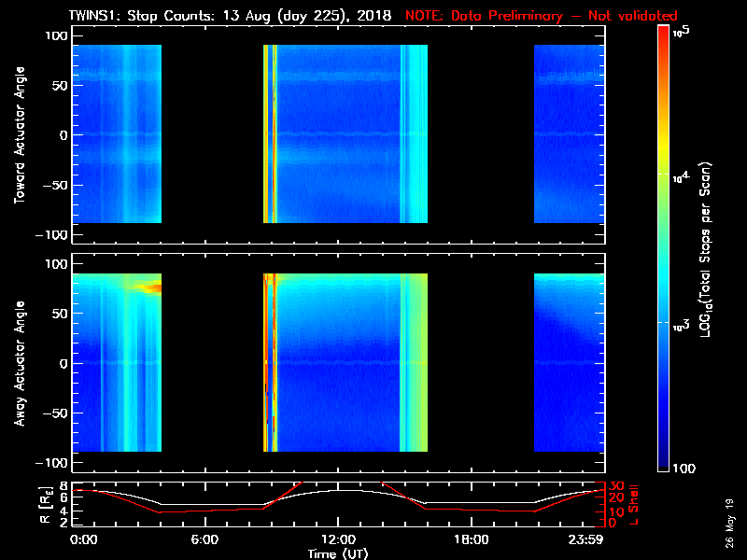Click the '12:00' time tick label
Viewport: 747px width, 560px height.
point(338,539)
